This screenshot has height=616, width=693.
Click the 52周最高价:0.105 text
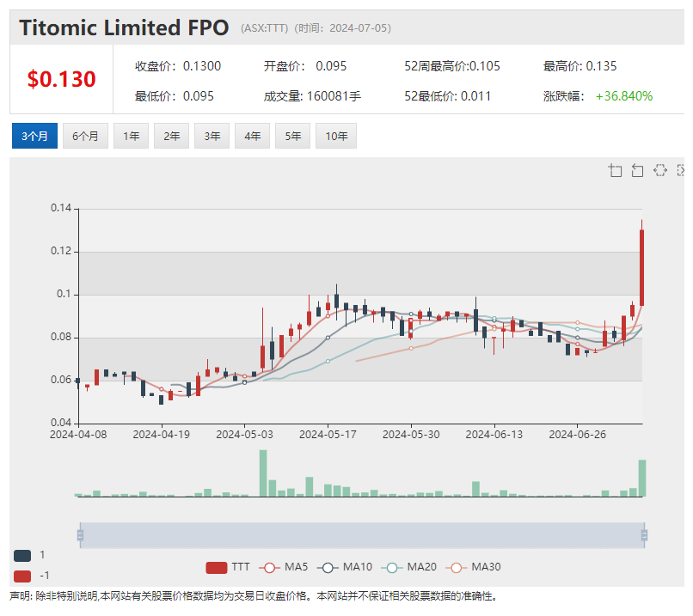452,66
